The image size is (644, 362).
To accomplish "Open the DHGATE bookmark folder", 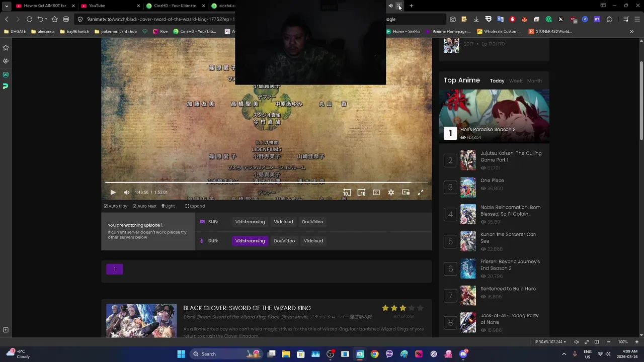I will [x=15, y=32].
